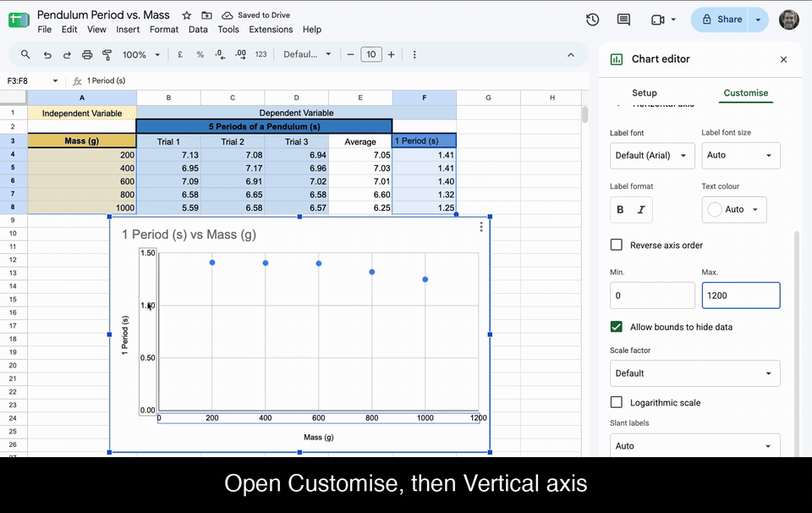Select the Independent Variable cell

(82, 113)
